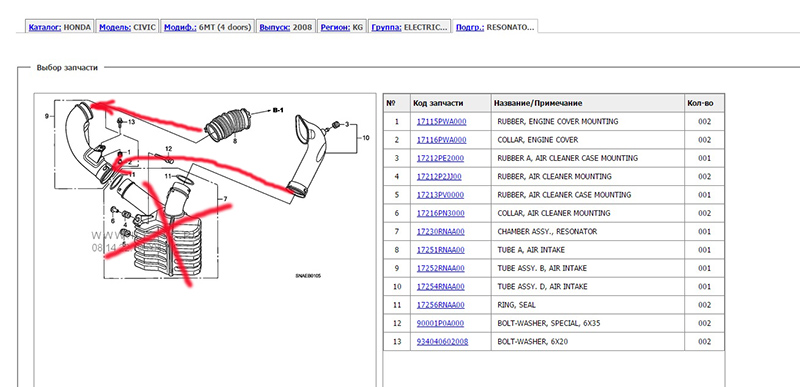This screenshot has height=387, width=800.
Task: Open part code 90001P0A000 link
Action: (440, 323)
